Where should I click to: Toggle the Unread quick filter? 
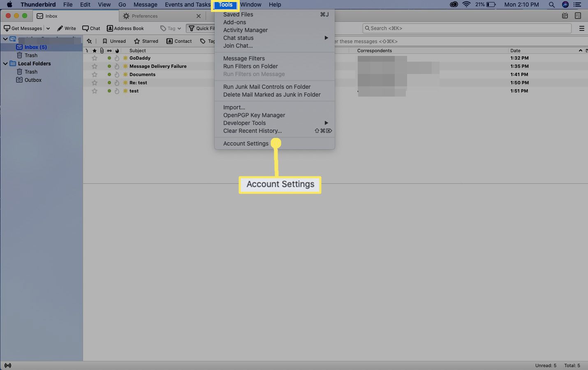114,41
